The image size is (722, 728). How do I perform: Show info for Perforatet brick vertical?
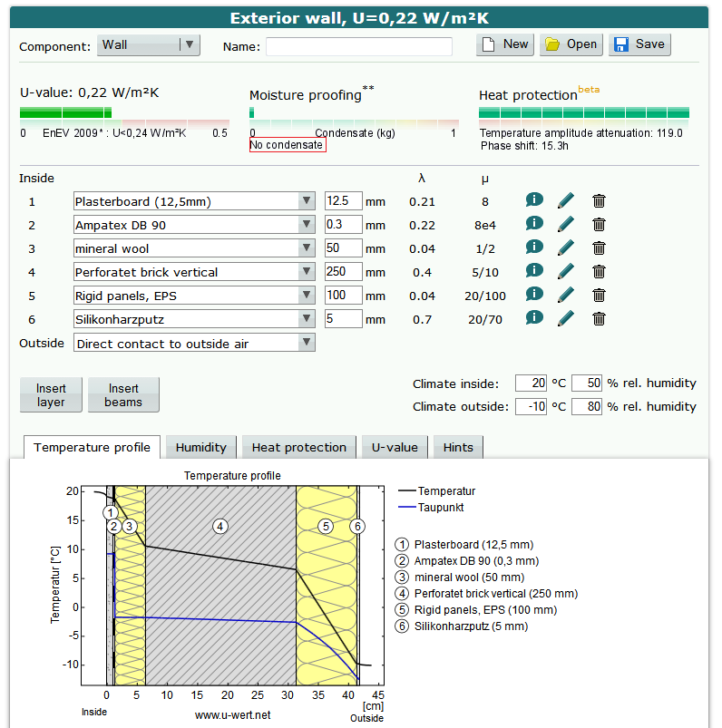point(534,271)
